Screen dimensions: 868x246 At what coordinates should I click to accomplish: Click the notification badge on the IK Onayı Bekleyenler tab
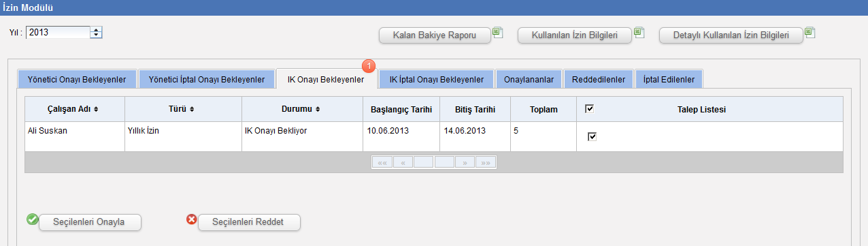point(368,66)
